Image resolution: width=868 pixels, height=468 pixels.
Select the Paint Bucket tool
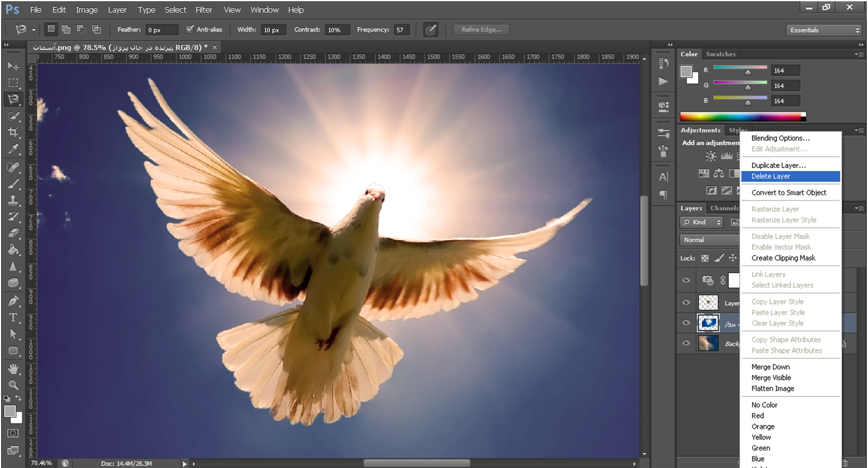point(13,250)
